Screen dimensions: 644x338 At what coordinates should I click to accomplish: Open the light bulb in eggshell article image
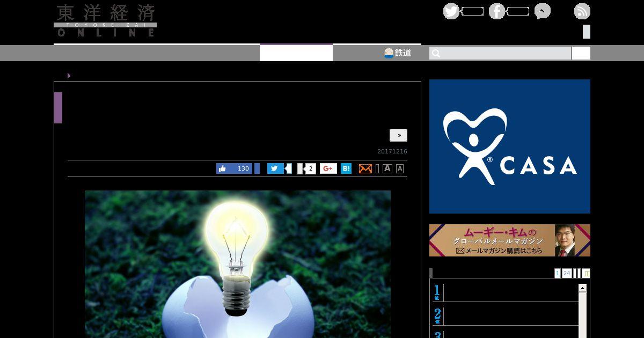[238, 264]
